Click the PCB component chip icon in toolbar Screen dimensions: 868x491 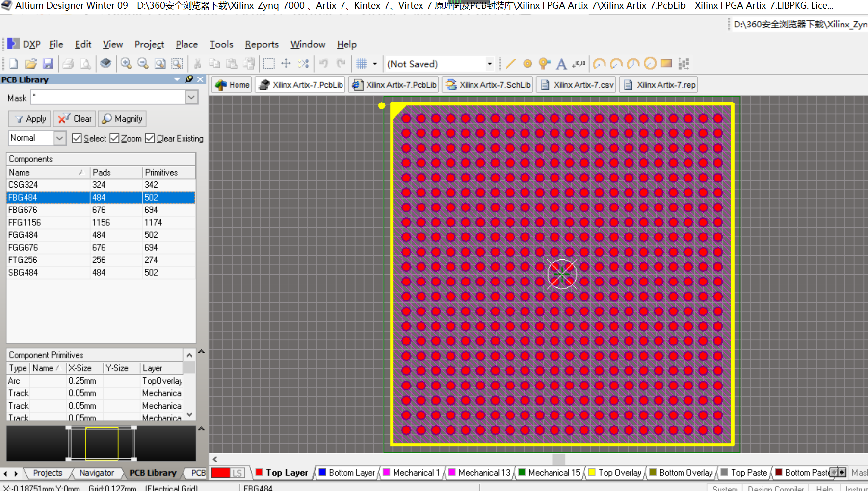click(105, 63)
